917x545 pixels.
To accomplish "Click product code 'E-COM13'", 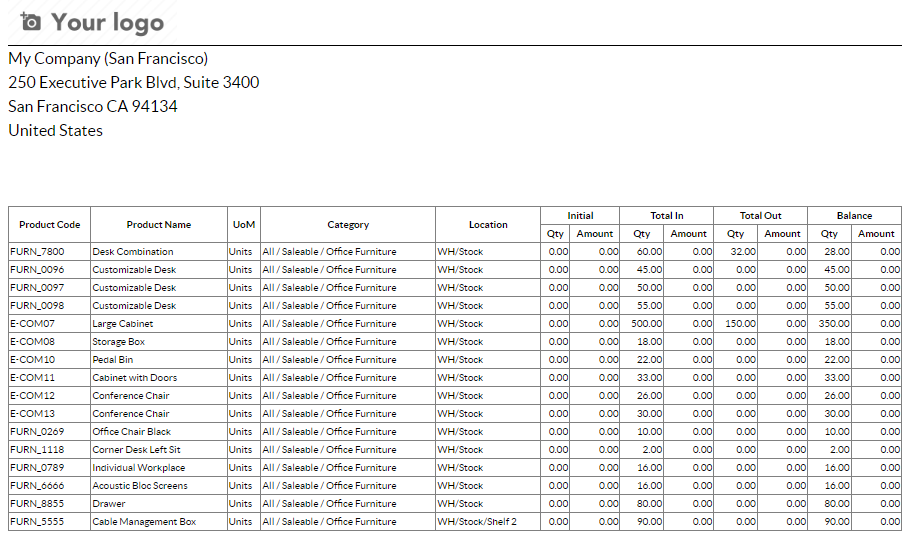I will (33, 414).
